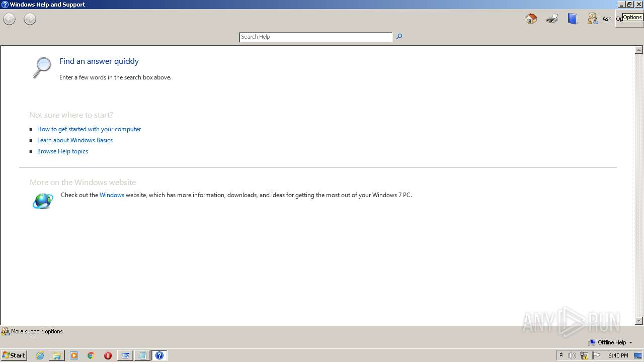Screen dimensions: 644x362
Task: Click the Ask label in toolbar
Action: 607,19
